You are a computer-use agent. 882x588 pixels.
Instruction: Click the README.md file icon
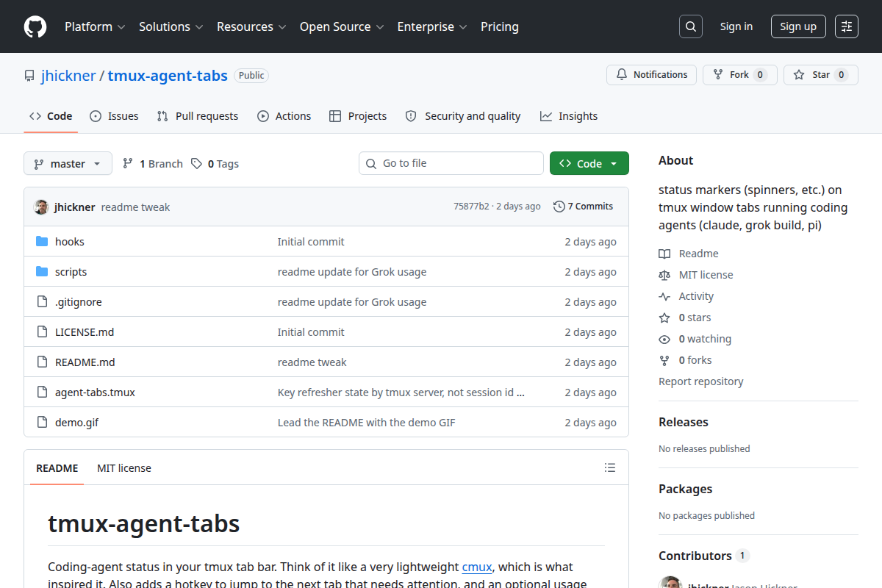coord(42,362)
